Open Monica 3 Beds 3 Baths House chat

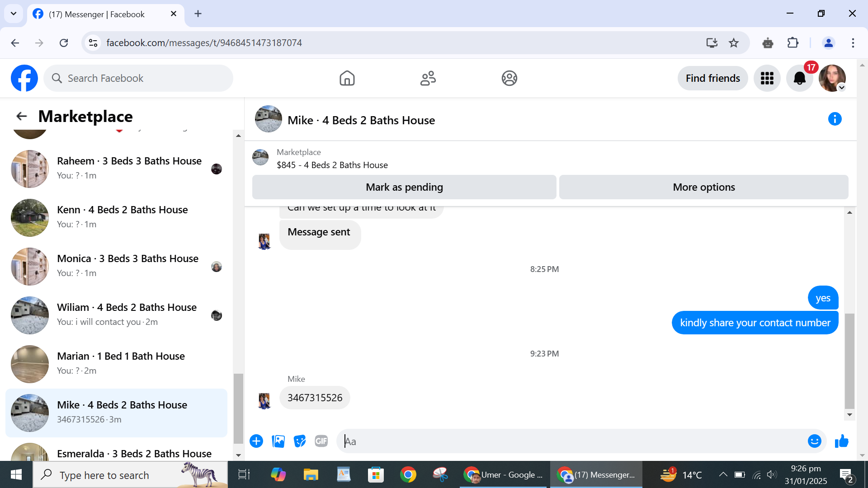[116, 266]
